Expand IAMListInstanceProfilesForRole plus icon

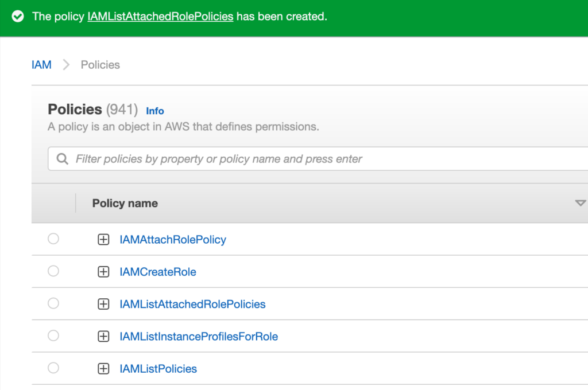pyautogui.click(x=103, y=336)
